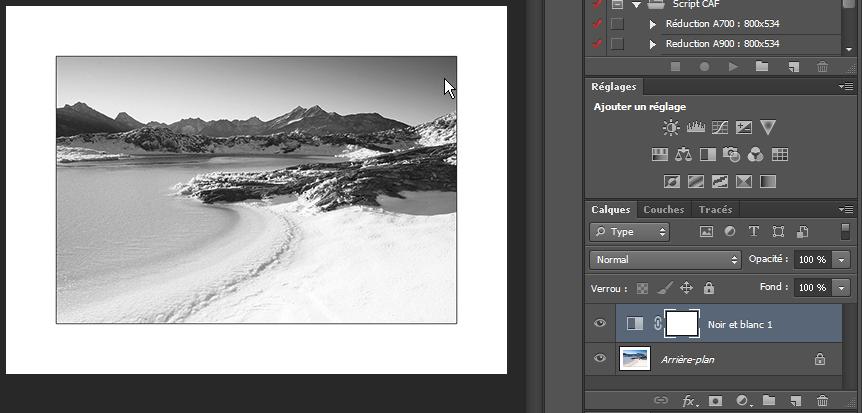Screen dimensions: 862x413
Task: Add a Channel Mixer adjustment
Action: point(755,155)
